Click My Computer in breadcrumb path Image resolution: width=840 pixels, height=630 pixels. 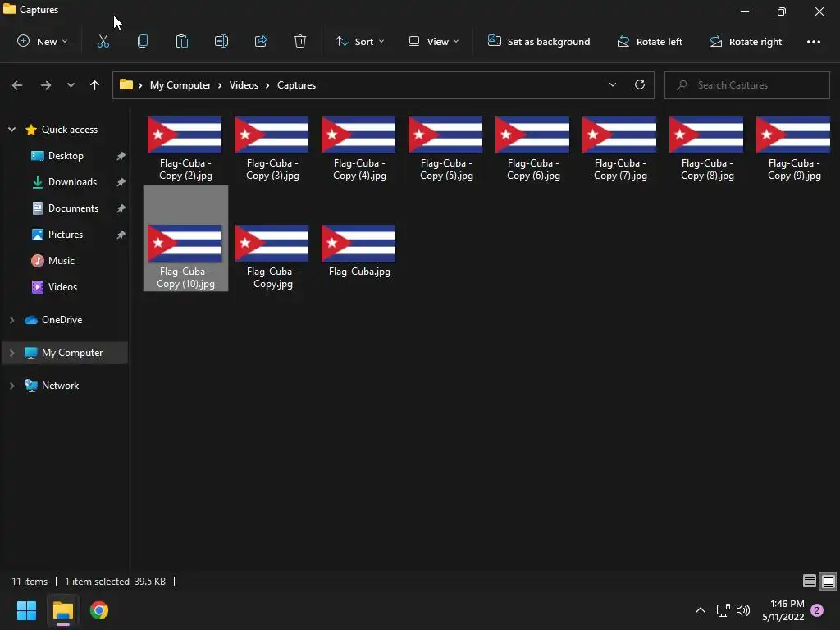180,85
